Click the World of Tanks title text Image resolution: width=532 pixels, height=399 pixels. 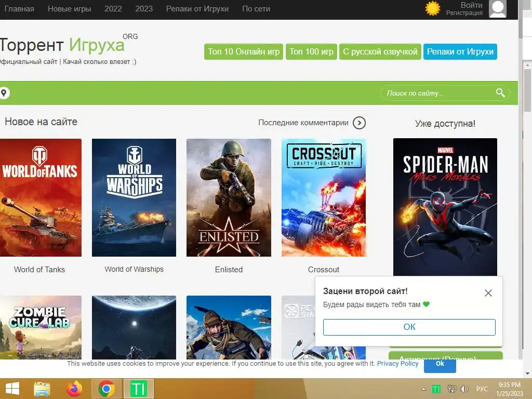coord(39,270)
